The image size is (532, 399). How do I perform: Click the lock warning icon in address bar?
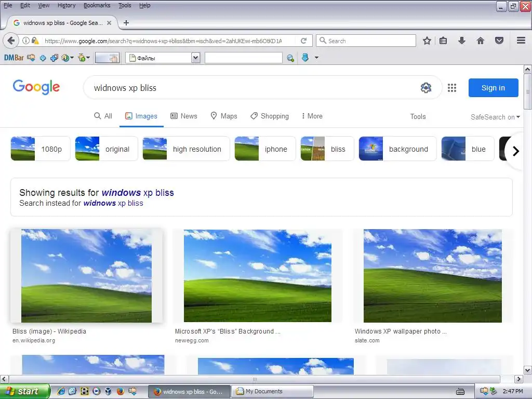coord(35,41)
